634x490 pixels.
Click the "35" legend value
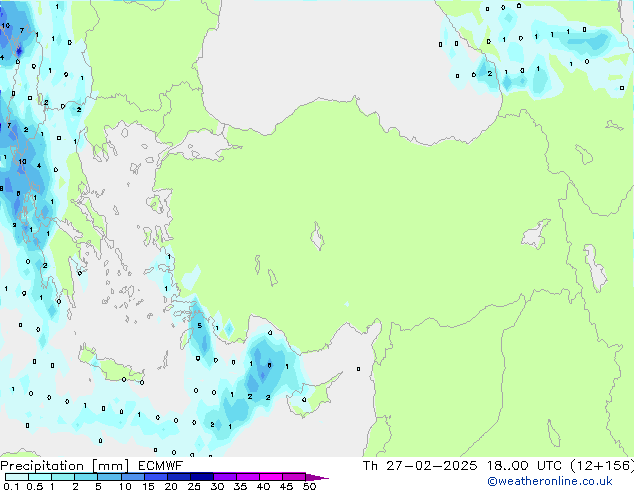[240, 486]
